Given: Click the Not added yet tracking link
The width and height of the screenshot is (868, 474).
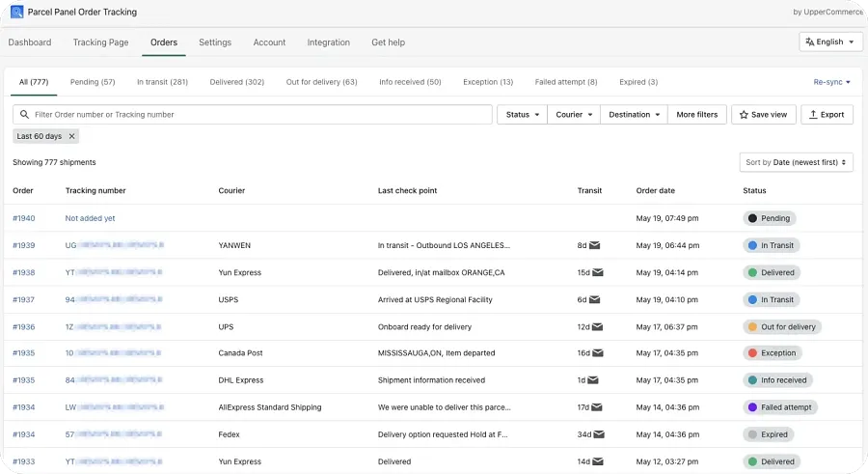Looking at the screenshot, I should (x=91, y=218).
